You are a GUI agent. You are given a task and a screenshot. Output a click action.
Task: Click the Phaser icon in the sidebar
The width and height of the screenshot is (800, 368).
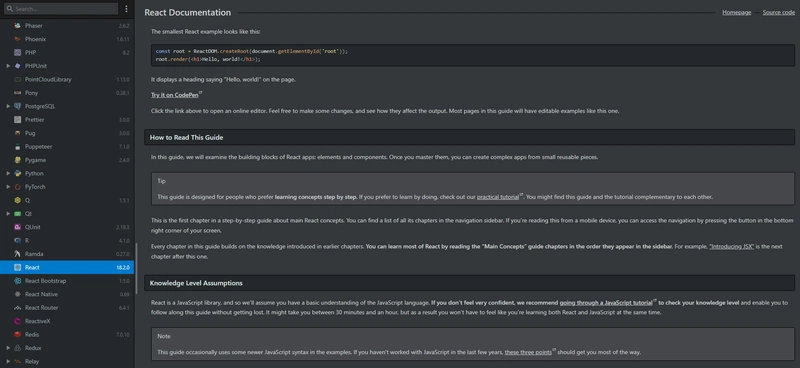(x=17, y=26)
